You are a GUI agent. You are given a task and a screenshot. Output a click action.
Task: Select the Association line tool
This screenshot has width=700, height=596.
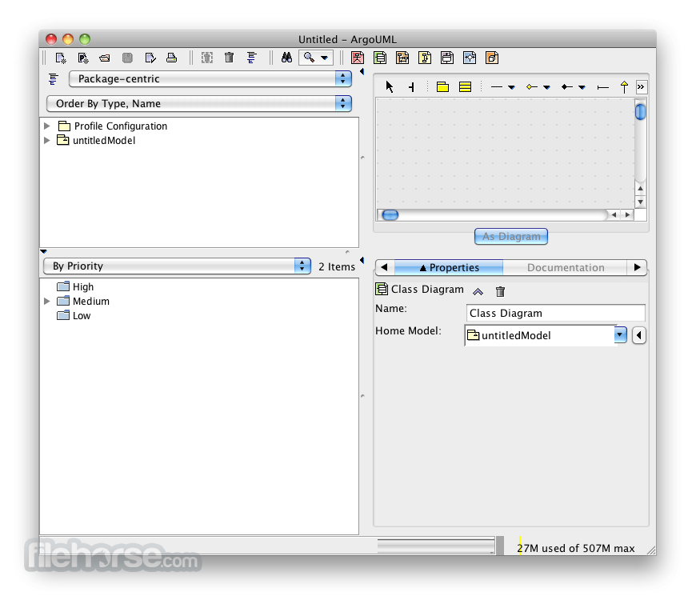(497, 87)
